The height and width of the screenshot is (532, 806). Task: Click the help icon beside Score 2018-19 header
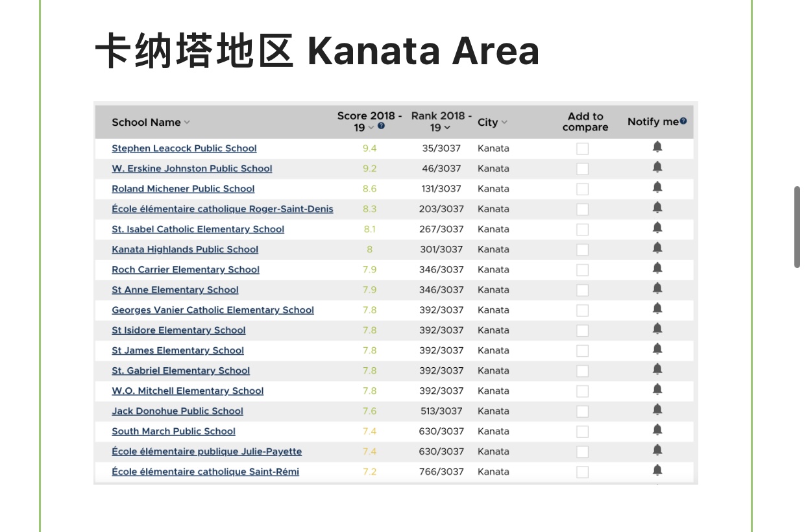381,126
